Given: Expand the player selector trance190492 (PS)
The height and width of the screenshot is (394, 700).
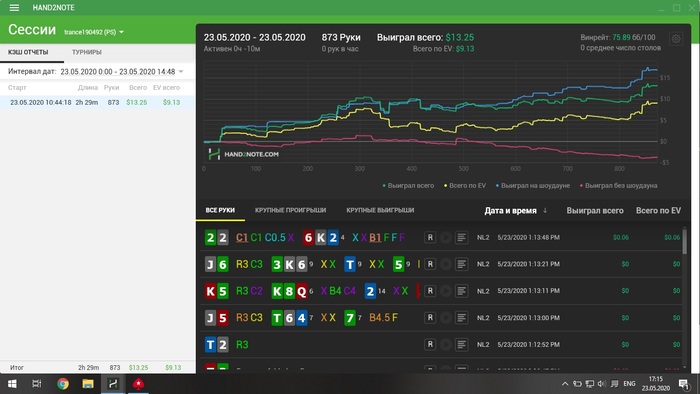Looking at the screenshot, I should [94, 32].
